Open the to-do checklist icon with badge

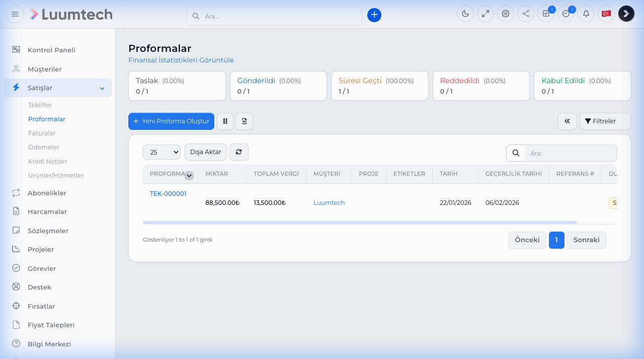[x=546, y=14]
